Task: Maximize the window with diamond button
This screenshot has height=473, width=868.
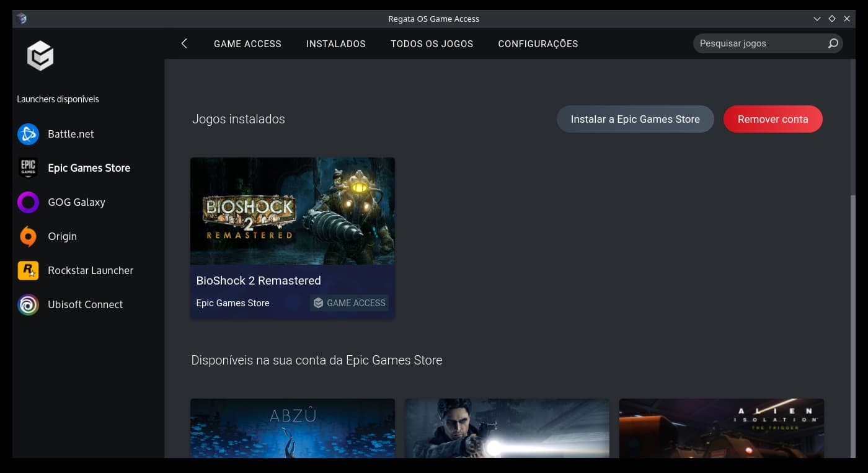Action: point(832,19)
